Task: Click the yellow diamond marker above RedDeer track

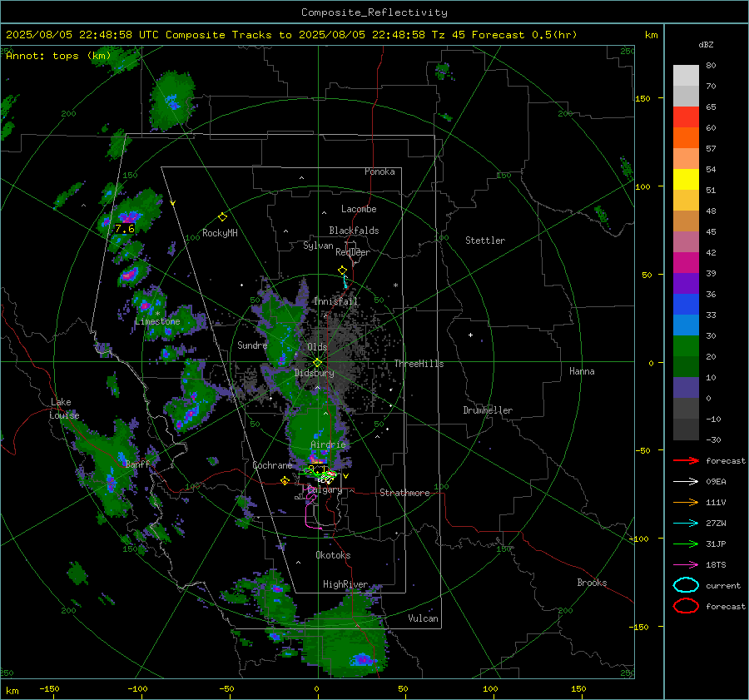Action: (x=342, y=271)
